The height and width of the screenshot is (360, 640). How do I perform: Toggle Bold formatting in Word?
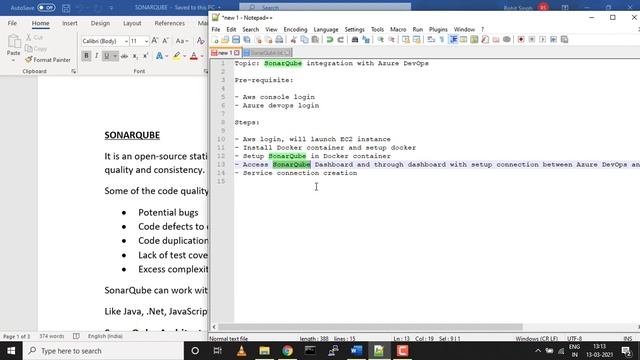click(86, 56)
